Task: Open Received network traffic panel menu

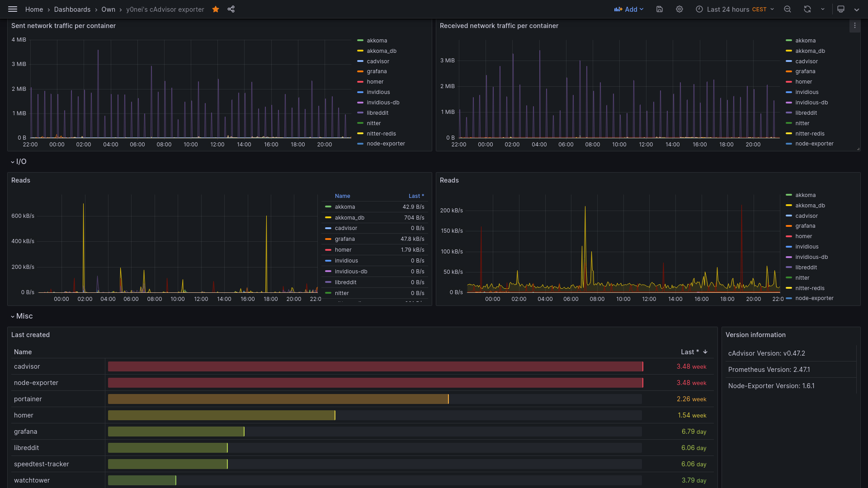Action: coord(854,26)
